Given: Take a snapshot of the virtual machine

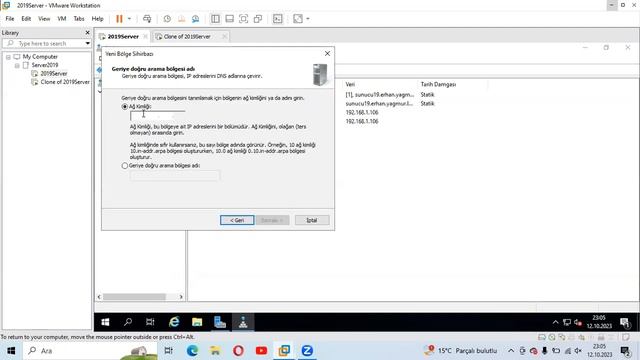Looking at the screenshot, I should tap(167, 19).
